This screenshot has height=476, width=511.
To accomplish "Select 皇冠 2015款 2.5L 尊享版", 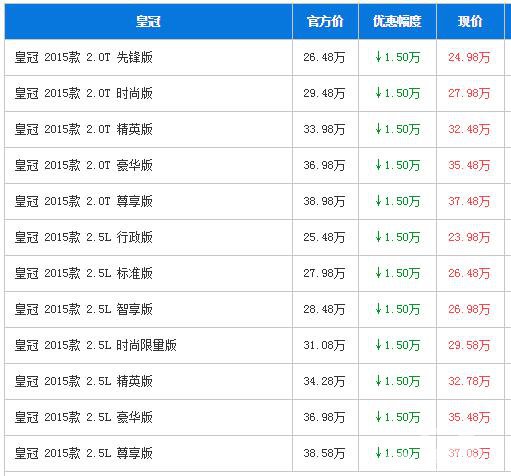I will (83, 453).
